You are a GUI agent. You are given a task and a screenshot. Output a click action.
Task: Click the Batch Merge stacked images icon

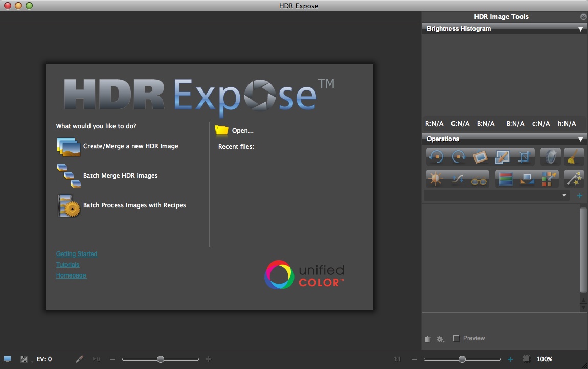69,175
